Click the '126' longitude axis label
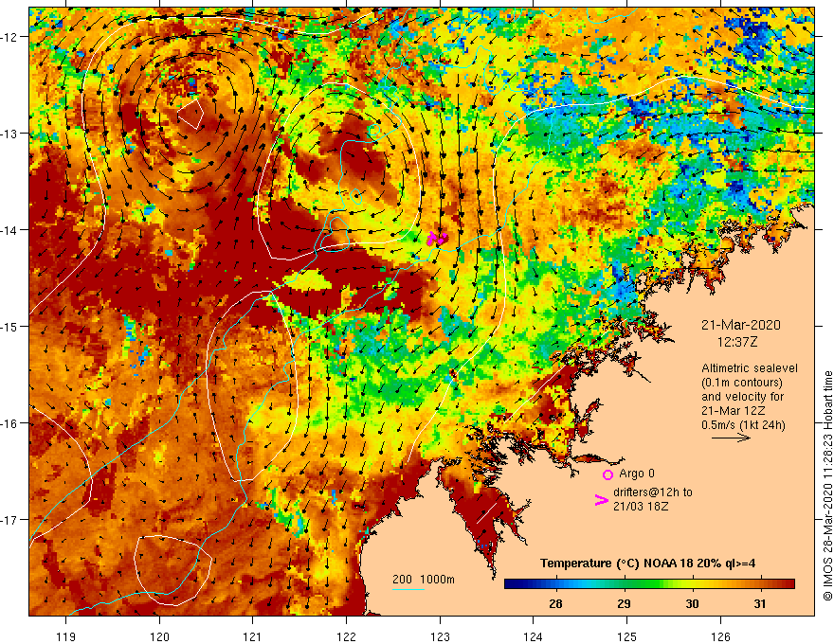This screenshot has height=644, width=834. tap(720, 636)
